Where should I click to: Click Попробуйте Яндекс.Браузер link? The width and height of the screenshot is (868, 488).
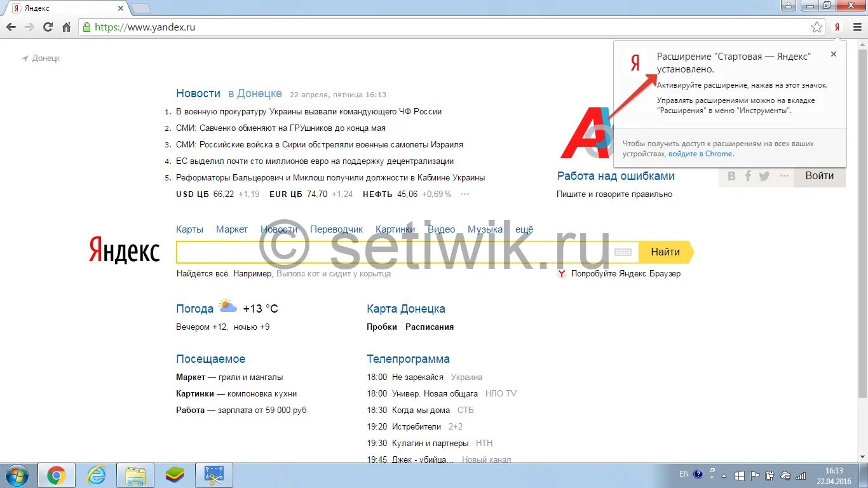point(626,274)
